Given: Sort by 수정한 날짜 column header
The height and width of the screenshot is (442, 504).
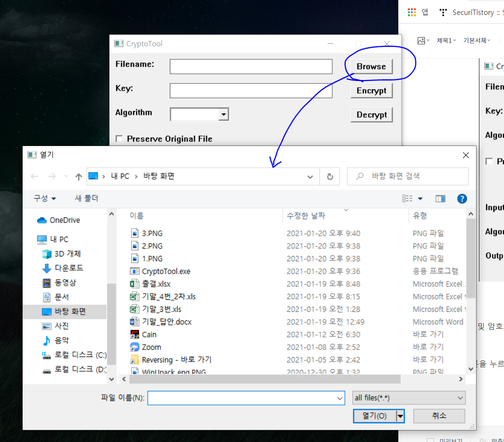Looking at the screenshot, I should [x=306, y=215].
